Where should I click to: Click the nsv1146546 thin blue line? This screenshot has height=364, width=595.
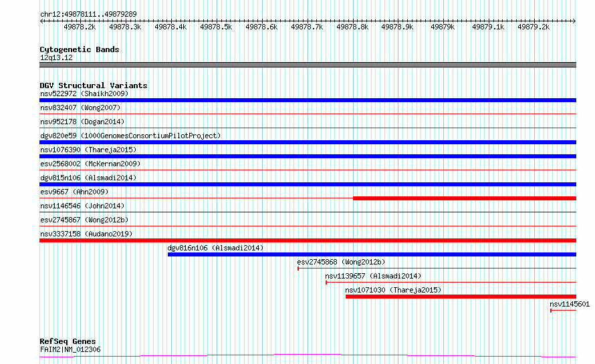click(x=308, y=212)
